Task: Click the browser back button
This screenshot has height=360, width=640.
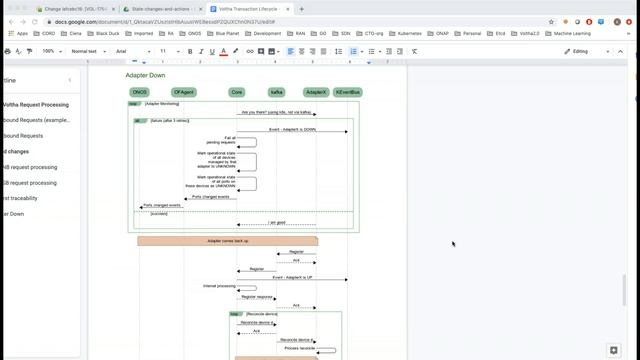Action: pos(11,22)
